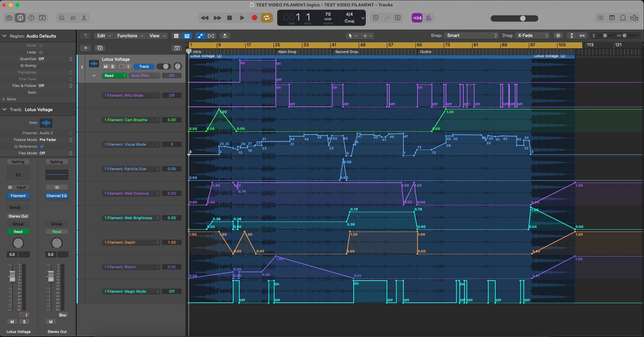644x337 pixels.
Task: Toggle the Flex show/hide button
Action: (211, 36)
